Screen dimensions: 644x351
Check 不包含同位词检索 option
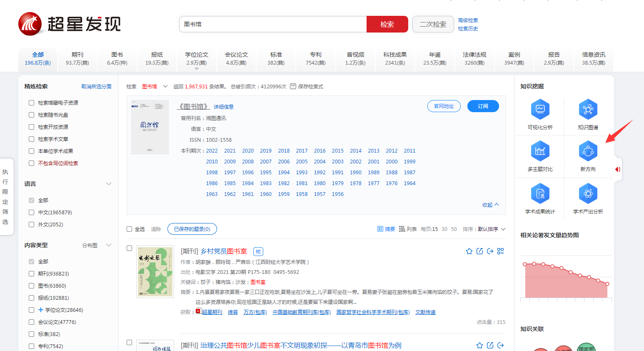click(x=31, y=163)
